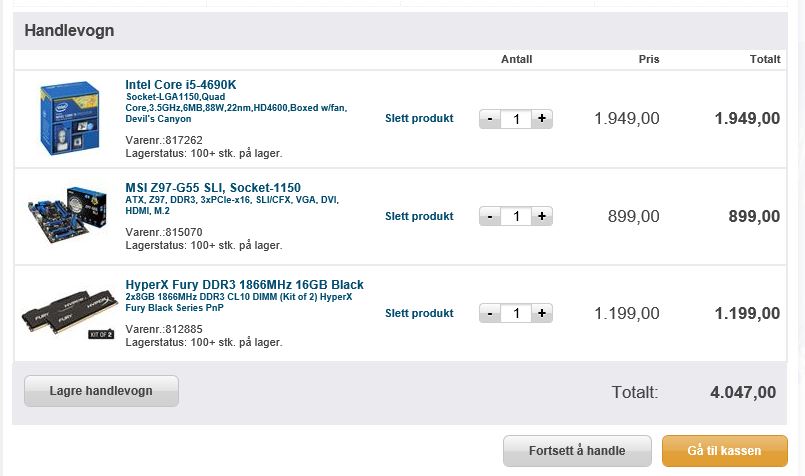Click quantity field for Intel Core i5-4690K
The image size is (805, 476).
(x=516, y=119)
